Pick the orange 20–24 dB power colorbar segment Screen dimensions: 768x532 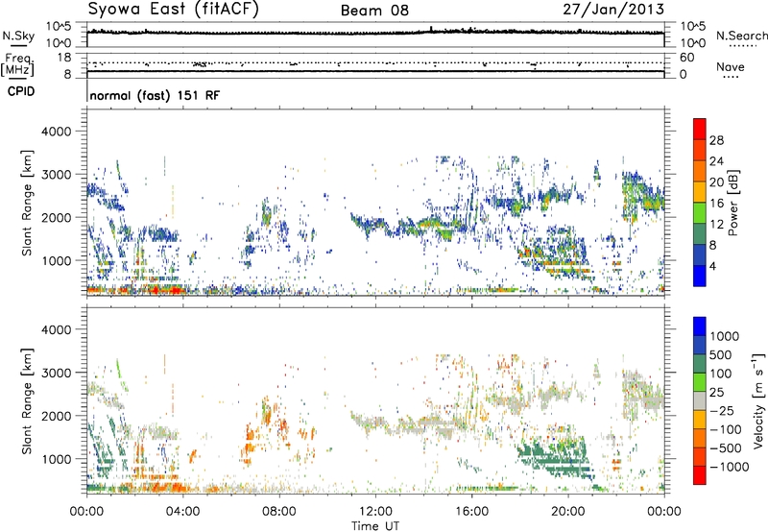pos(700,171)
